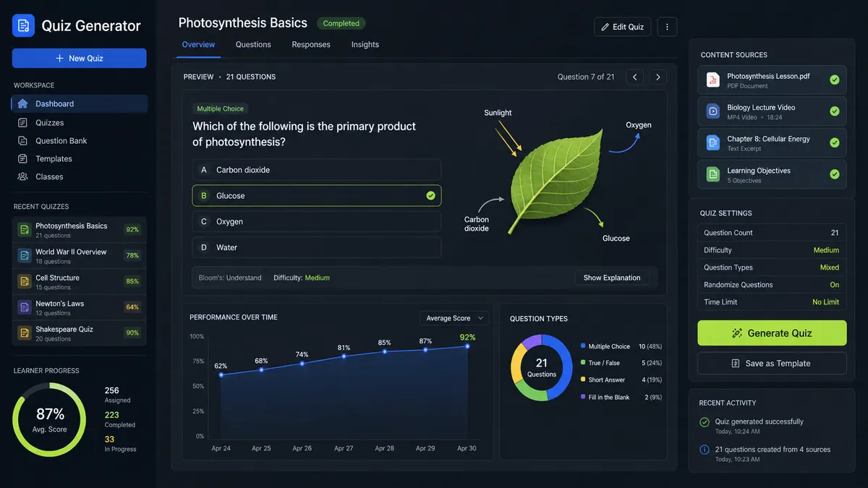The width and height of the screenshot is (868, 488).
Task: Click the Quizzes sidebar icon
Action: coord(22,123)
